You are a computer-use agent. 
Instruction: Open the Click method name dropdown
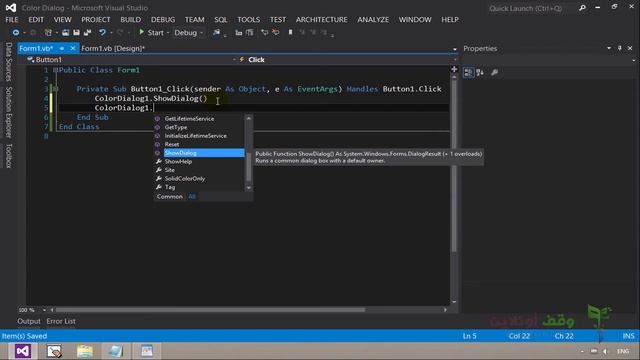[x=455, y=60]
